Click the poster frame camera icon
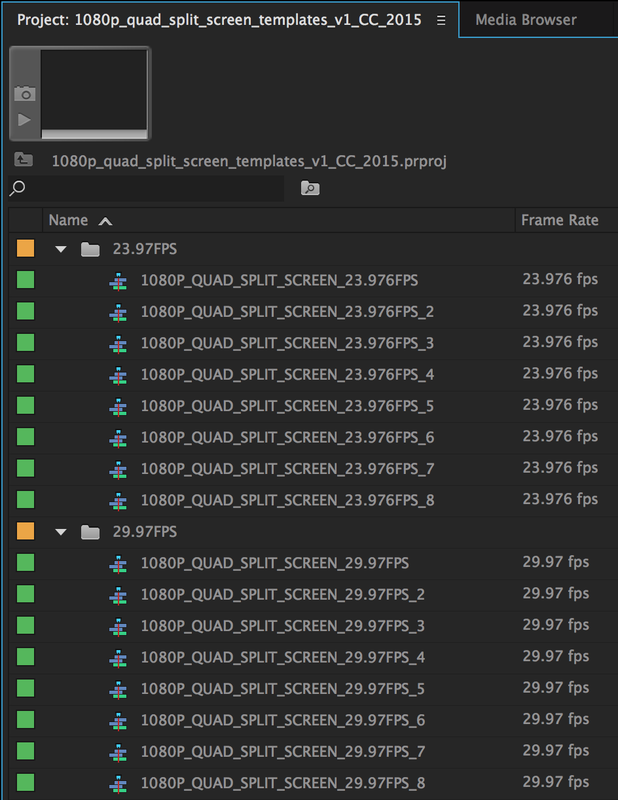618x800 pixels. coord(24,93)
